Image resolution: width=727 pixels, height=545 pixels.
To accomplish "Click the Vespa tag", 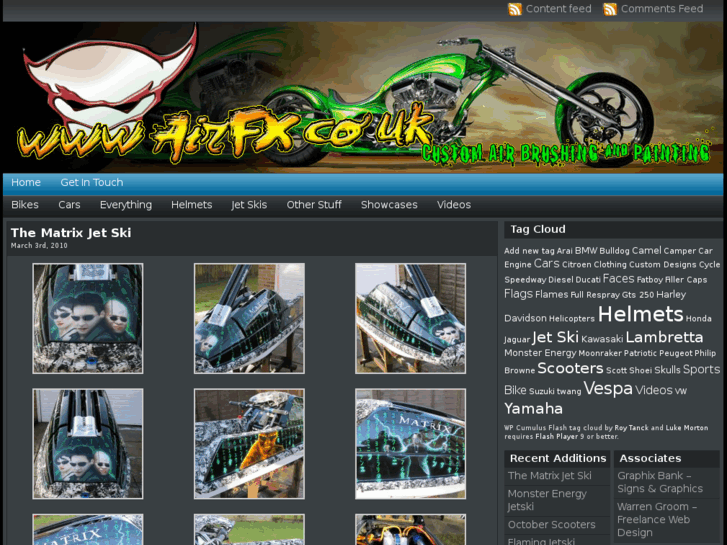I will coord(608,389).
